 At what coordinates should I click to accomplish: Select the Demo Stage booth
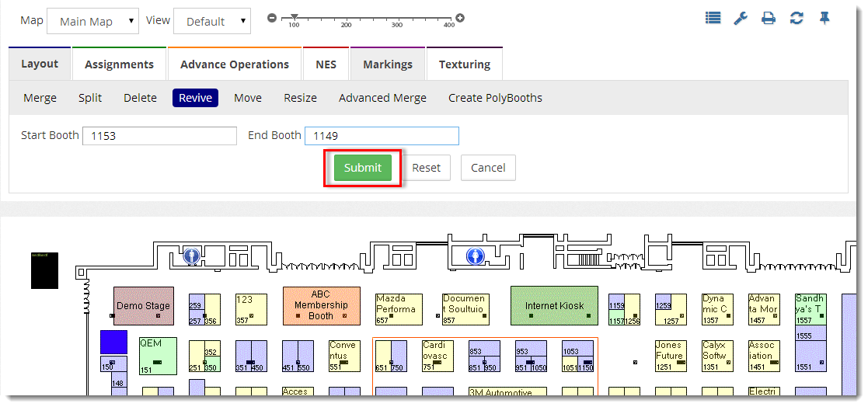pyautogui.click(x=144, y=306)
